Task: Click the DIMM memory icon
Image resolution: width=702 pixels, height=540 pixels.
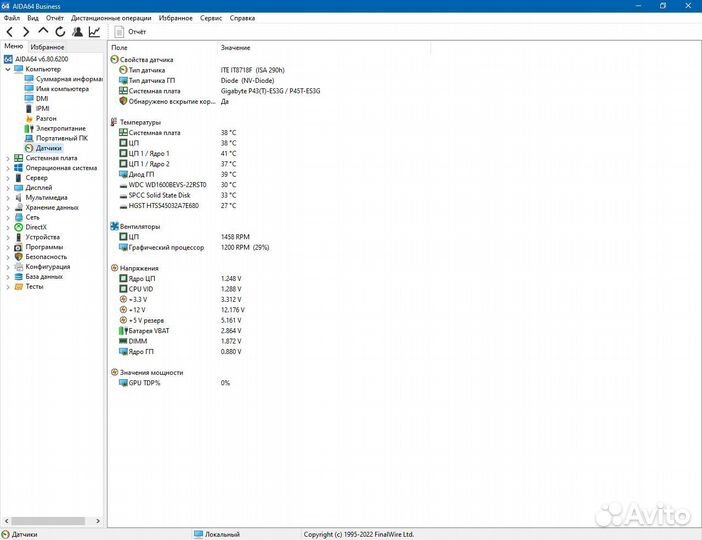Action: (x=123, y=341)
